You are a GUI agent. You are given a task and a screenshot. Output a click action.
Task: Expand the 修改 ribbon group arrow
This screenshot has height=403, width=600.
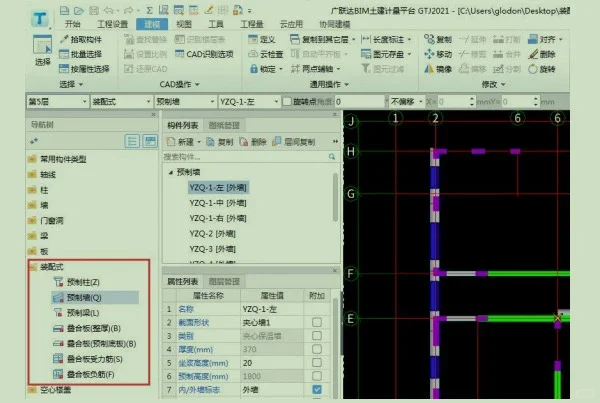pyautogui.click(x=503, y=84)
